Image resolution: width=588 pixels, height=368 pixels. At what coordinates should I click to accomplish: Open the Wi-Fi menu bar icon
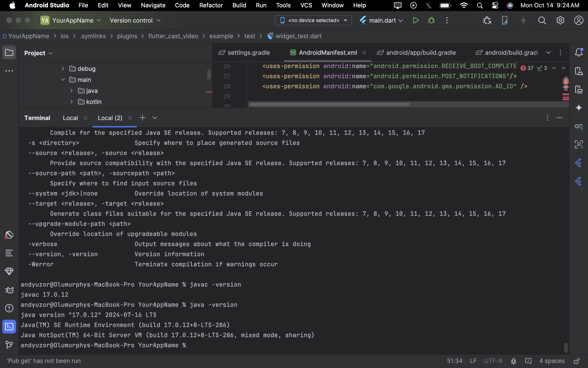click(464, 5)
